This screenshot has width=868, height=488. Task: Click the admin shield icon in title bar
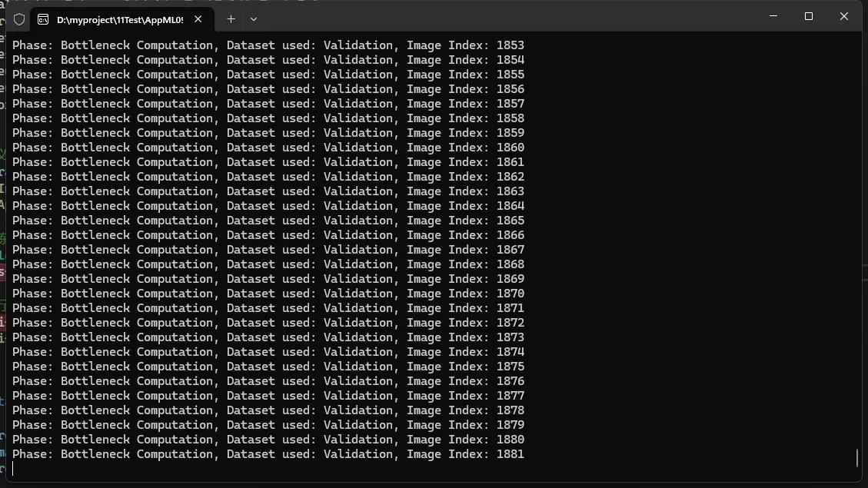(x=19, y=19)
